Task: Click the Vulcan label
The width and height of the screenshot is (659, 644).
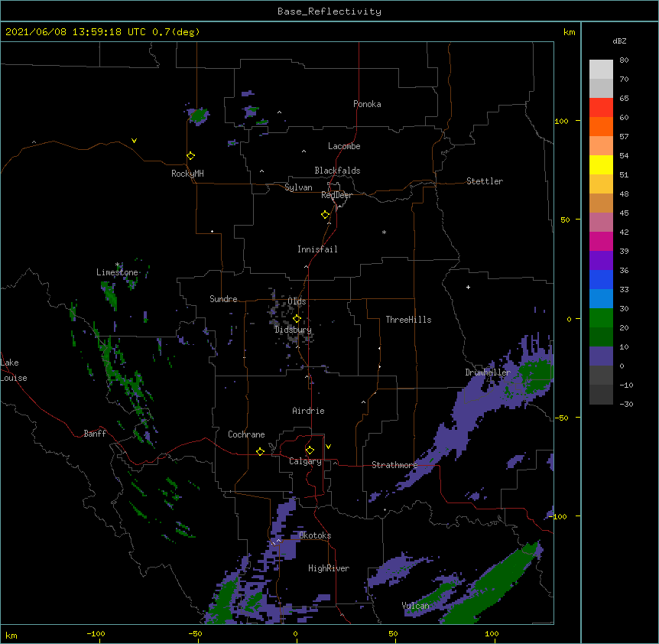Action: click(x=415, y=606)
